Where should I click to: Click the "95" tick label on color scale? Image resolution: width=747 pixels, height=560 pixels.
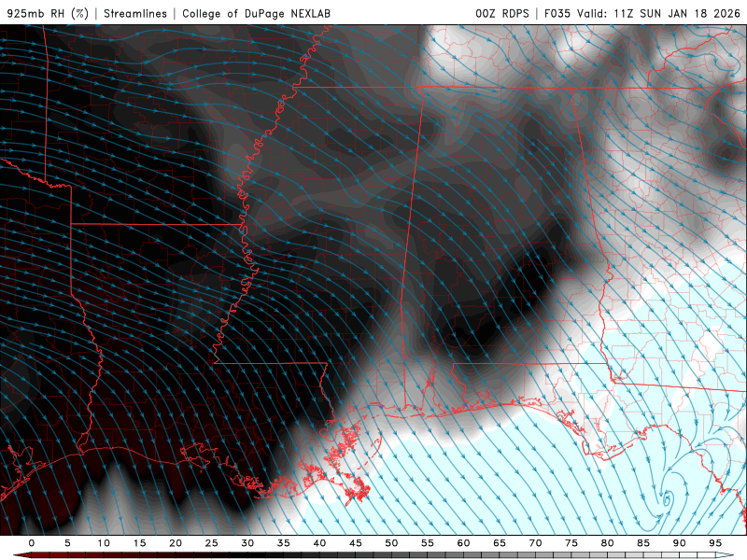coord(715,543)
